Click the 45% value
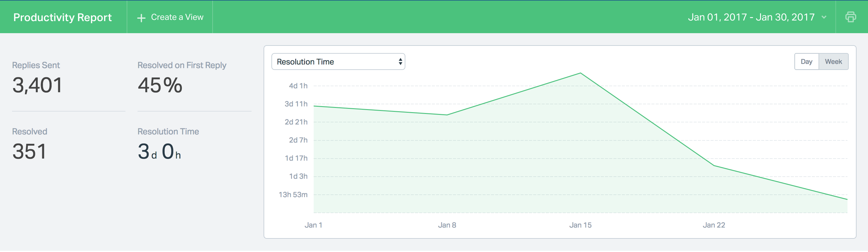Image resolution: width=868 pixels, height=252 pixels. click(160, 85)
